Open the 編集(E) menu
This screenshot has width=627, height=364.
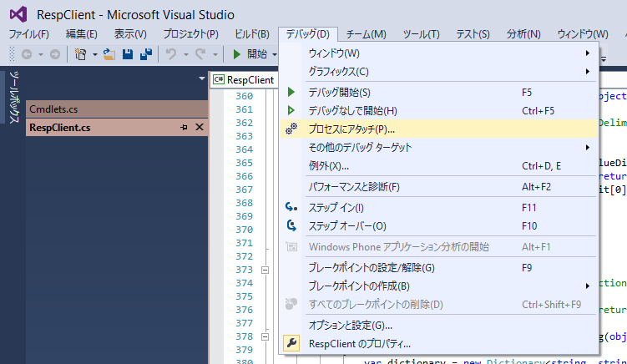pyautogui.click(x=82, y=34)
